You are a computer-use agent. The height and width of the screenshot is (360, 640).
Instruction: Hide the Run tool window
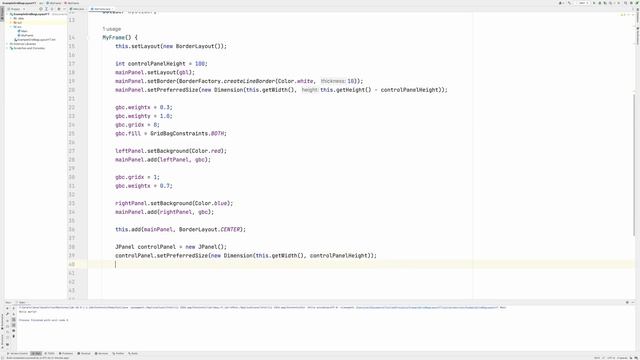coord(633,302)
